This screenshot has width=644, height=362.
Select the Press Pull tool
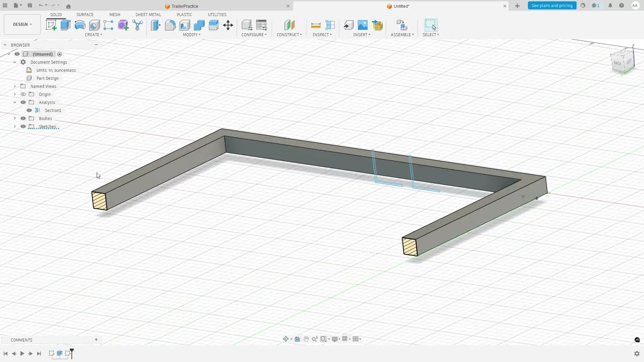155,25
